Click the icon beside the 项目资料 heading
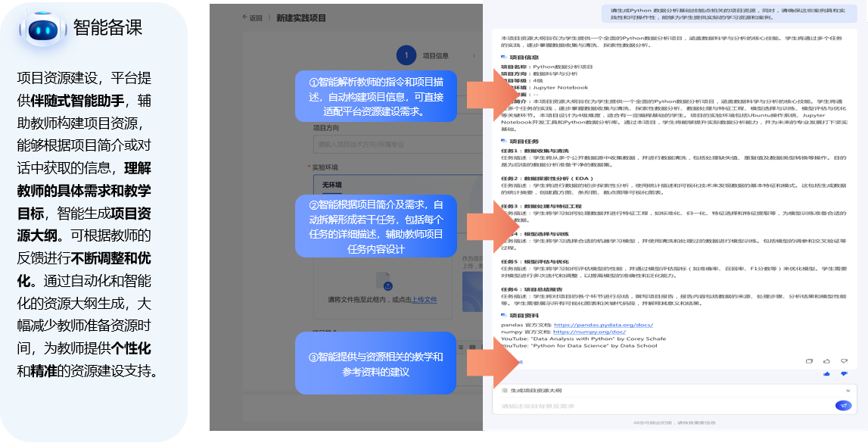Image resolution: width=868 pixels, height=446 pixels. (x=504, y=315)
